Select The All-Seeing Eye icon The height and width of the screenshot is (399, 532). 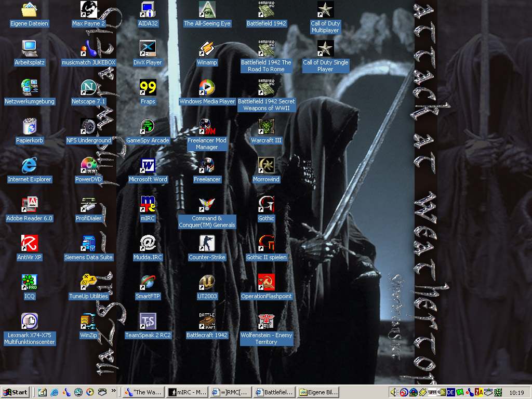[207, 9]
